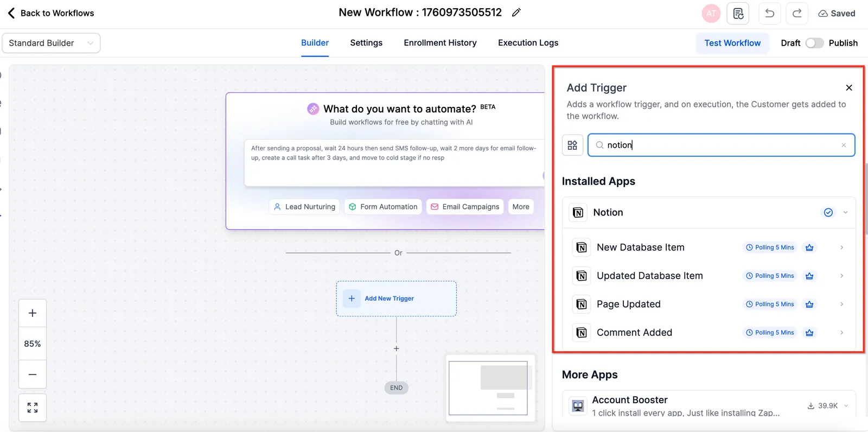868x432 pixels.
Task: Open the Standard Builder dropdown
Action: click(52, 43)
